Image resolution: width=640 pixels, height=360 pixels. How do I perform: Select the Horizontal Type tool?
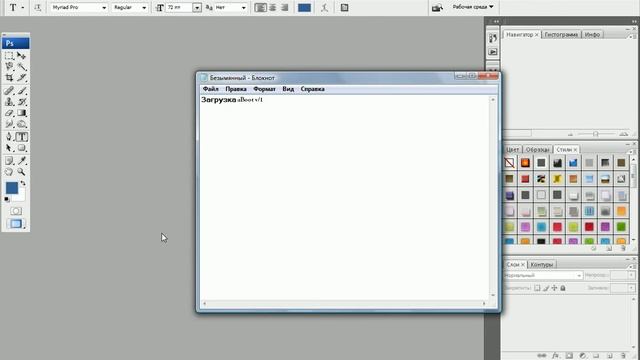(22, 137)
